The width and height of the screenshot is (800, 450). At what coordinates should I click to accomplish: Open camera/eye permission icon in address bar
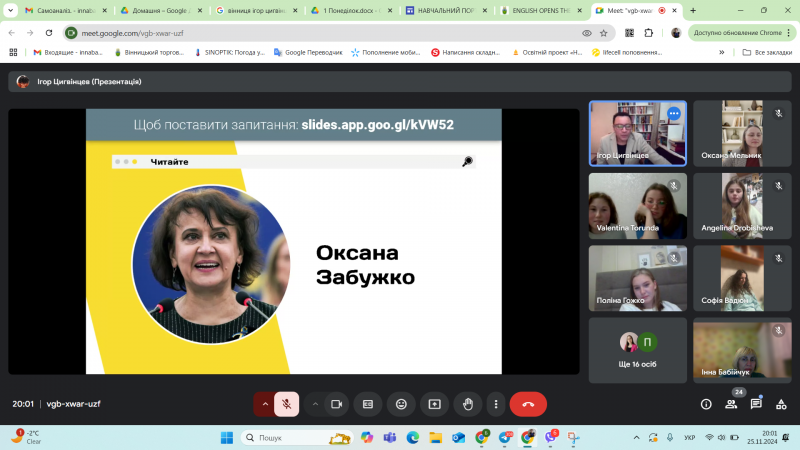[587, 33]
